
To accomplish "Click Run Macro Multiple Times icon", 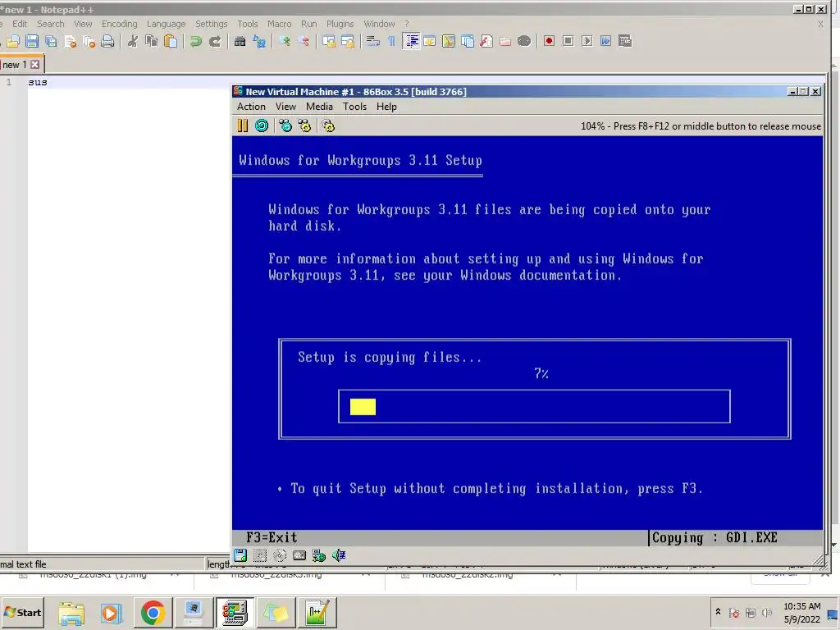I will [x=606, y=41].
